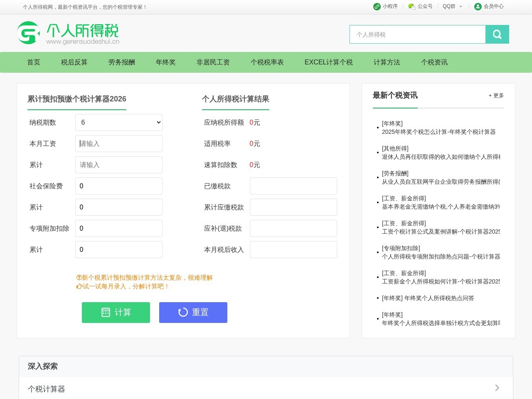Click the 最新个税资讯 heading
Screen dimensions: 532x399
click(395, 95)
